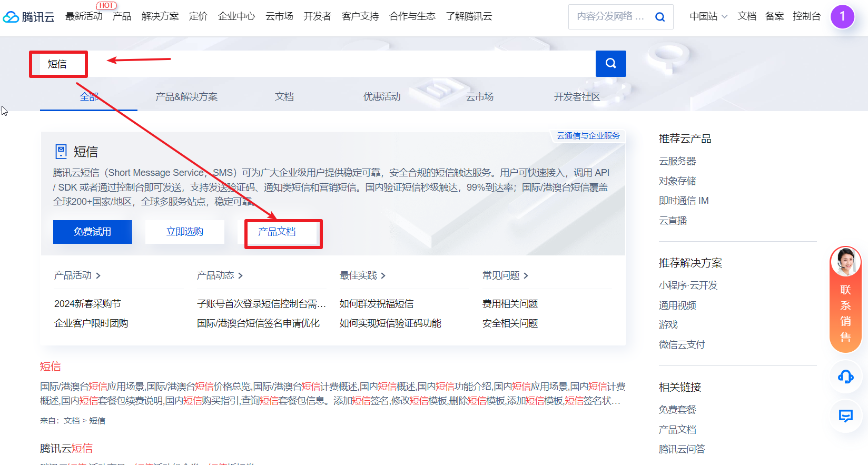Open the top bar 文档 link
This screenshot has height=465, width=868.
coord(747,16)
